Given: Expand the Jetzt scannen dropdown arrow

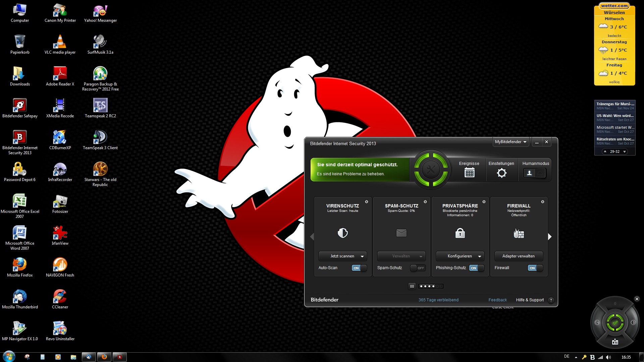Looking at the screenshot, I should tap(362, 256).
